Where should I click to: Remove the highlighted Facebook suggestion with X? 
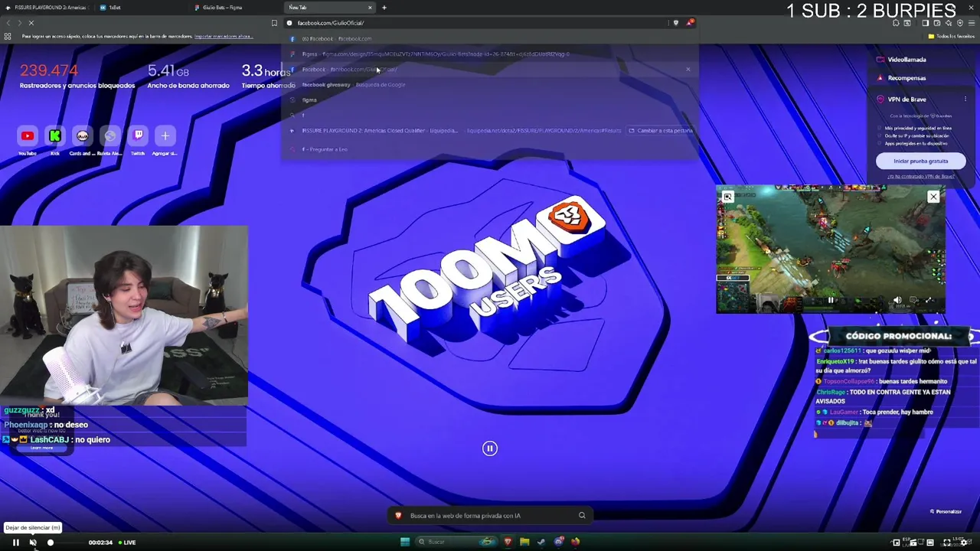pos(688,70)
